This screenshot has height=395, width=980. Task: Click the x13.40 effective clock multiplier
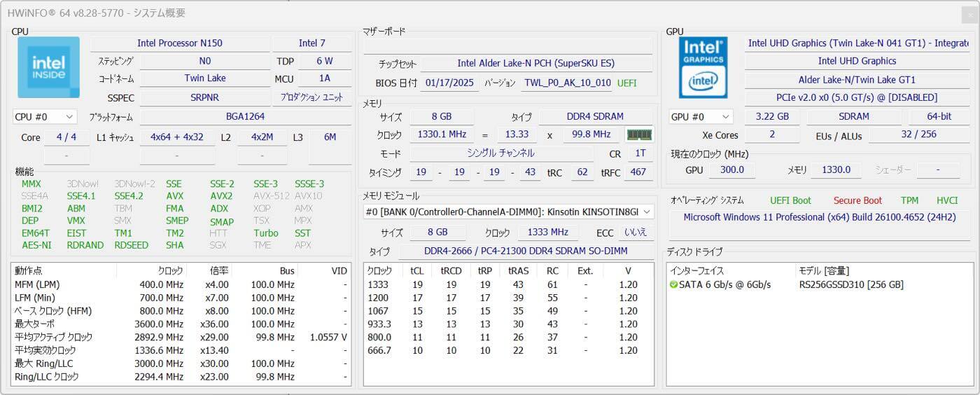(x=213, y=350)
